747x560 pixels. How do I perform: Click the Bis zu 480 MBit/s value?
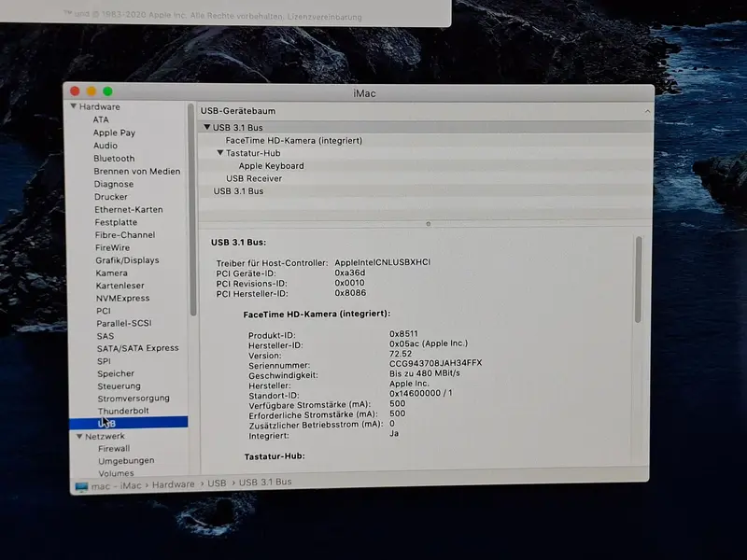tap(425, 372)
